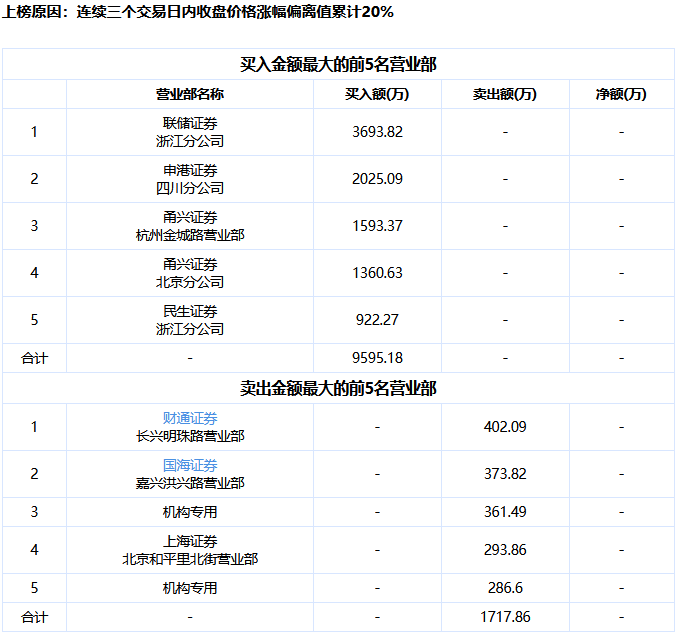Click 合计 in the sell table

click(x=35, y=618)
